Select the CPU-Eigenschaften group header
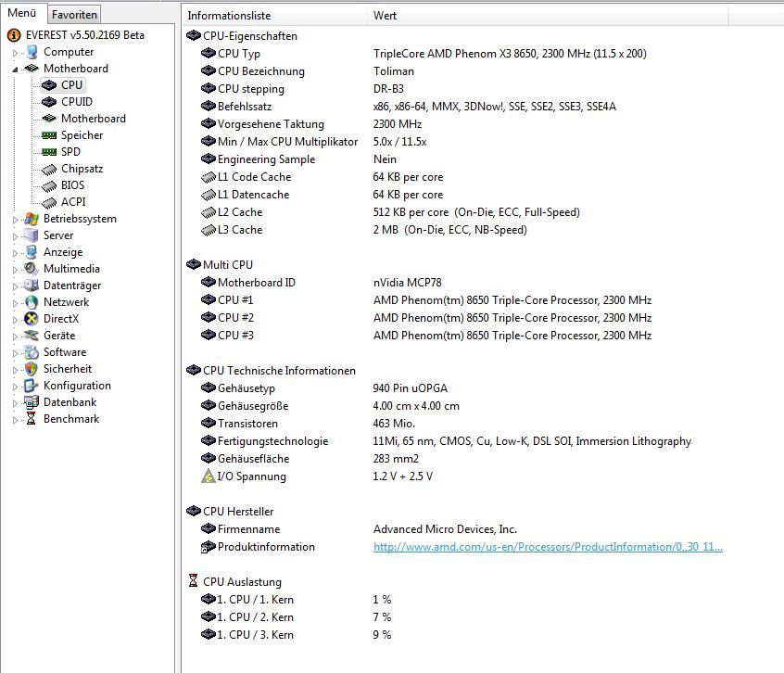 tap(249, 36)
